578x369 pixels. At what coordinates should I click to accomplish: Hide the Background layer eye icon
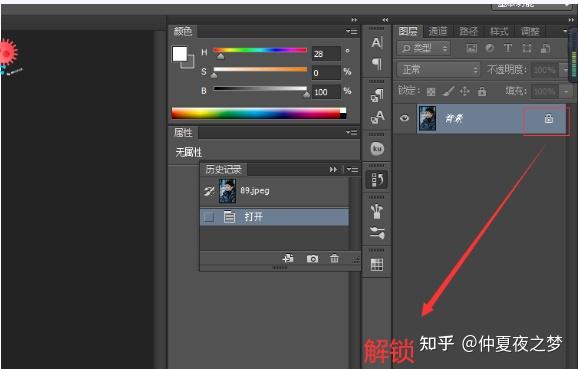pos(404,118)
